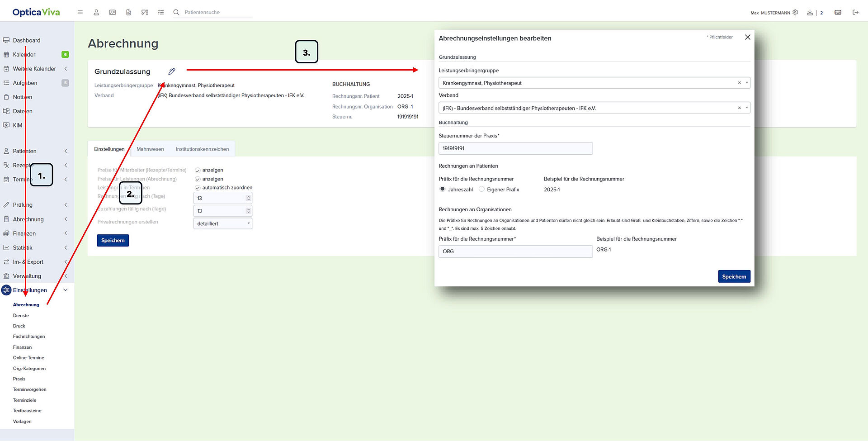Click the pencil edit icon beside Grundzulassung
Image resolution: width=868 pixels, height=441 pixels.
172,71
